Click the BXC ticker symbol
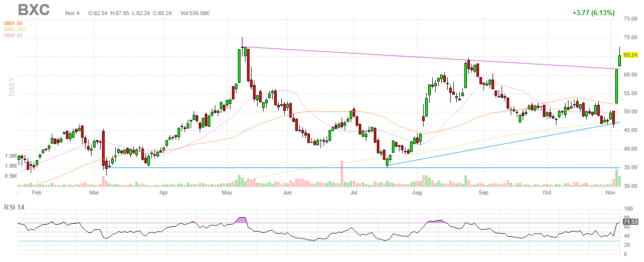The width and height of the screenshot is (644, 262). click(x=34, y=10)
